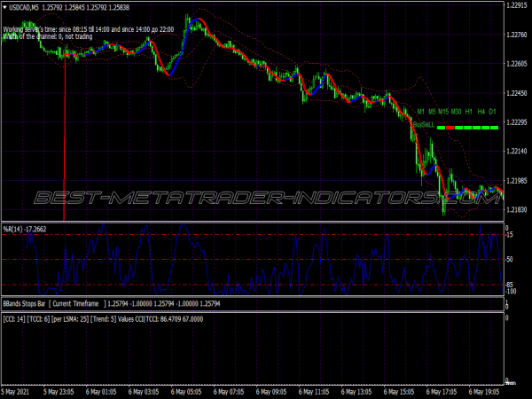Click the '6 May 09:05' time label
532x399 pixels.
click(271, 392)
